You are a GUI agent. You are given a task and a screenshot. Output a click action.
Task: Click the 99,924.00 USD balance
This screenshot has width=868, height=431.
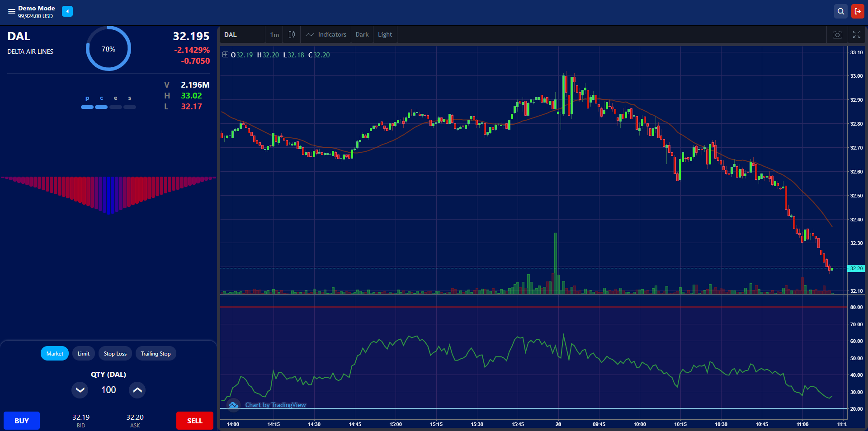[35, 16]
